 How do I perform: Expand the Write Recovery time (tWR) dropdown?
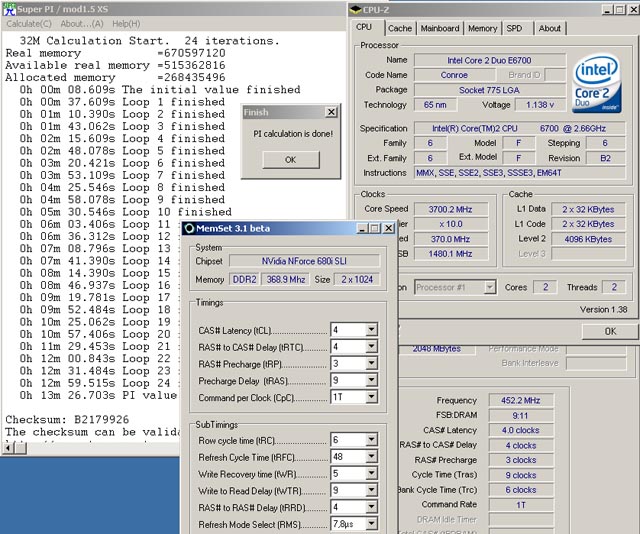[371, 473]
